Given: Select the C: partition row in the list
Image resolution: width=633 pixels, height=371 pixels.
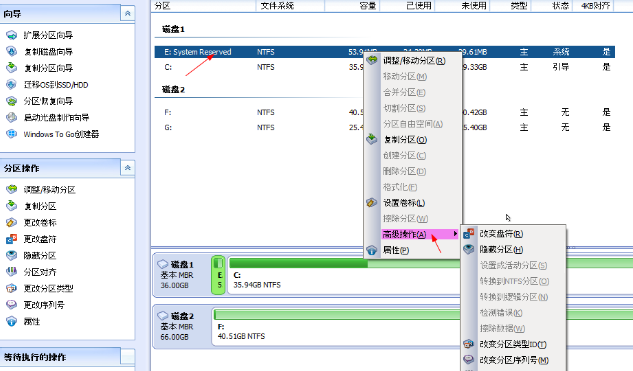Looking at the screenshot, I should pos(384,67).
